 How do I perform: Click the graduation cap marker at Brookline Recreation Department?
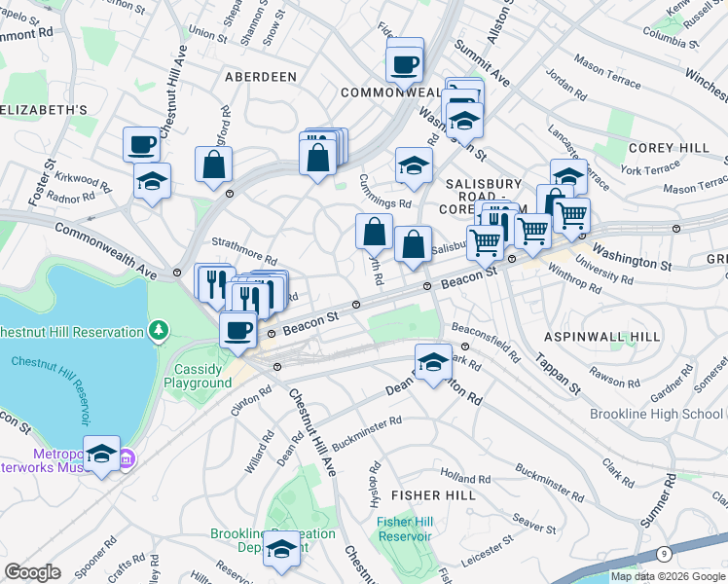point(281,549)
